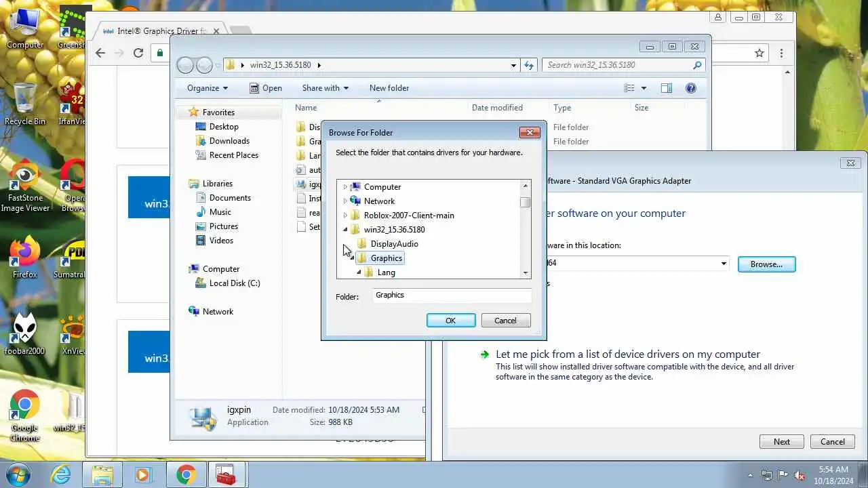Click the Open toolbar button in Explorer
Viewport: 868px width, 488px height.
pyautogui.click(x=265, y=88)
